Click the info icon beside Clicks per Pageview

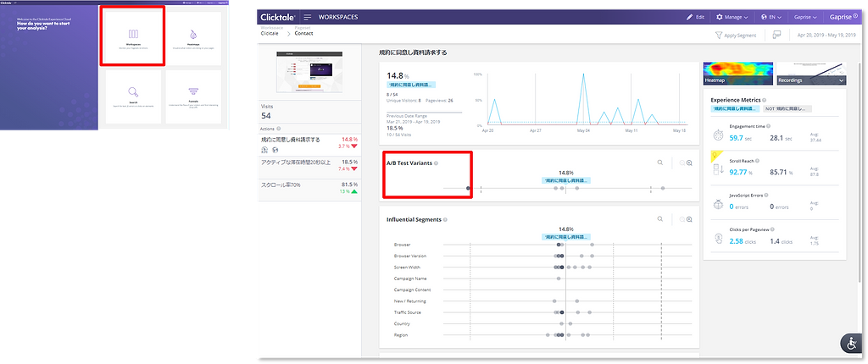(771, 229)
